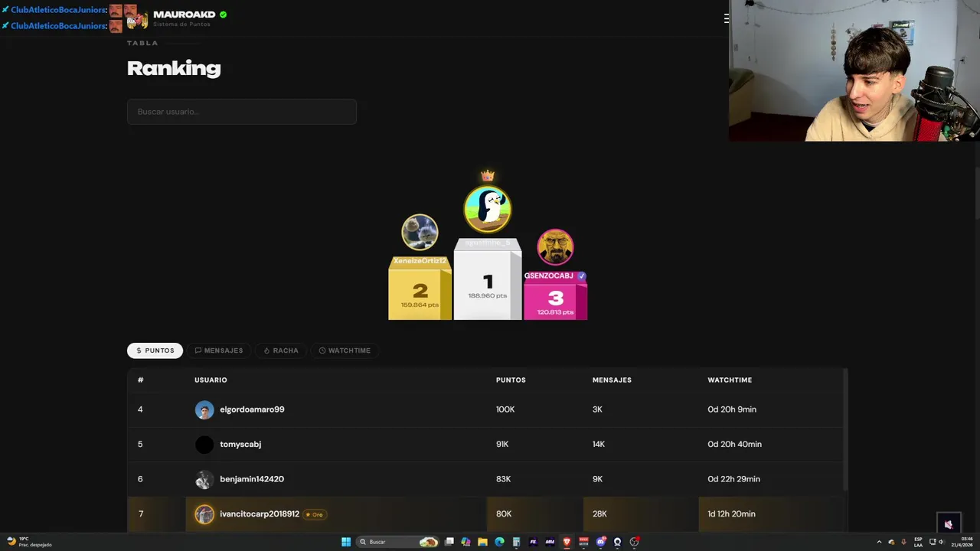Click watchtime 0d 22h 29min cell
Screen dimensions: 980x551
point(733,479)
